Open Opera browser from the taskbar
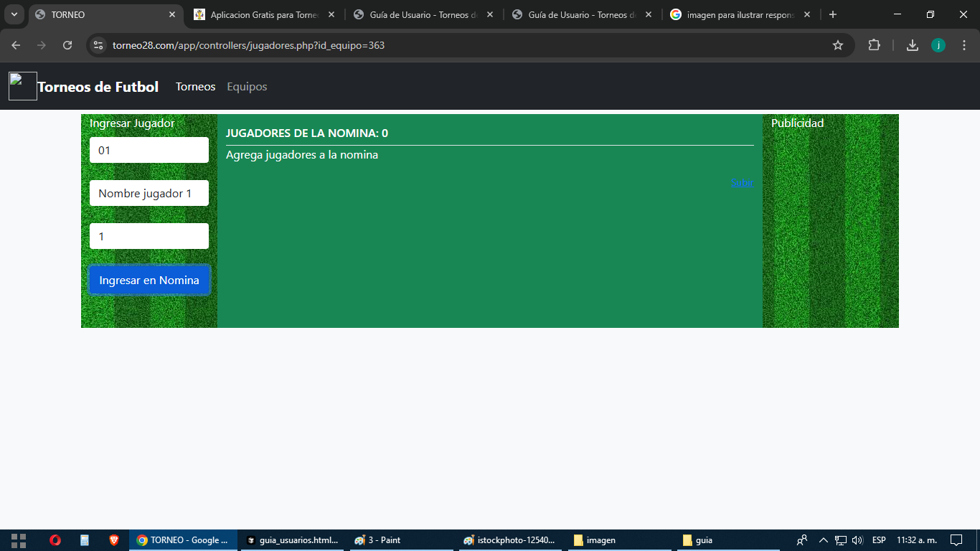Image resolution: width=980 pixels, height=551 pixels. pyautogui.click(x=55, y=540)
